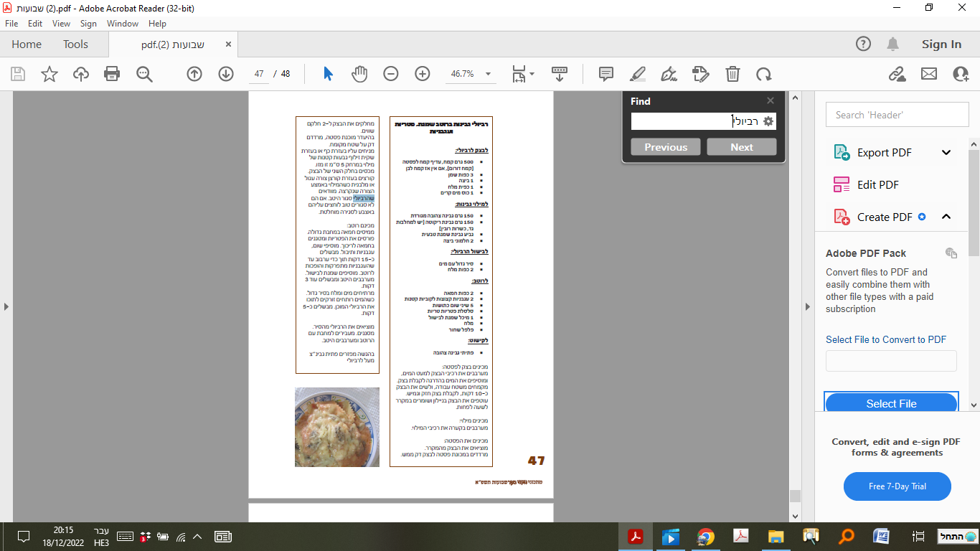The width and height of the screenshot is (980, 551).
Task: Open File Explorer from the taskbar
Action: pos(776,536)
